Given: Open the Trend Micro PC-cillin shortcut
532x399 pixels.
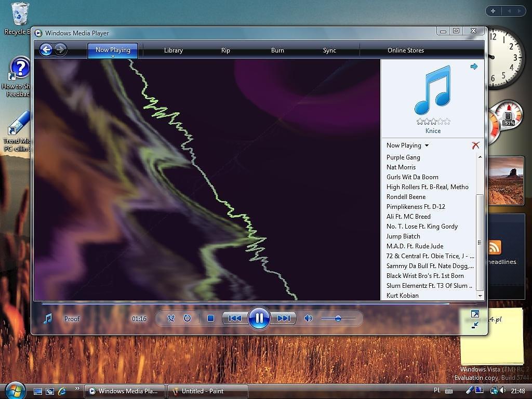Looking at the screenshot, I should tap(18, 131).
